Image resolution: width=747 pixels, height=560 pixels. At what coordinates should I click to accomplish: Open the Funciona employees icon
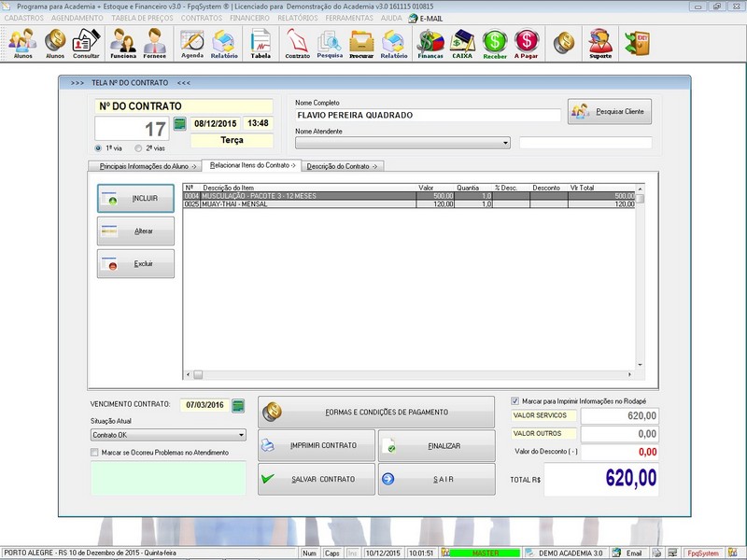[x=123, y=43]
